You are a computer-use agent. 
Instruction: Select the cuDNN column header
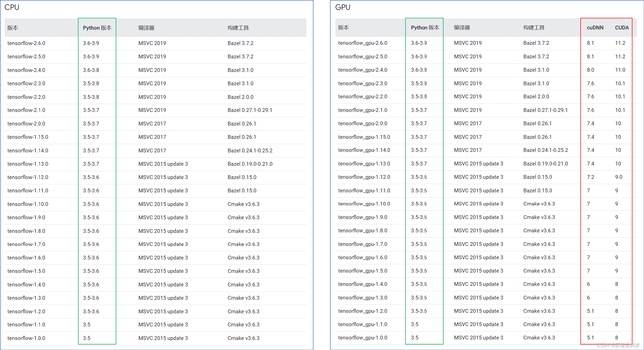[x=595, y=28]
